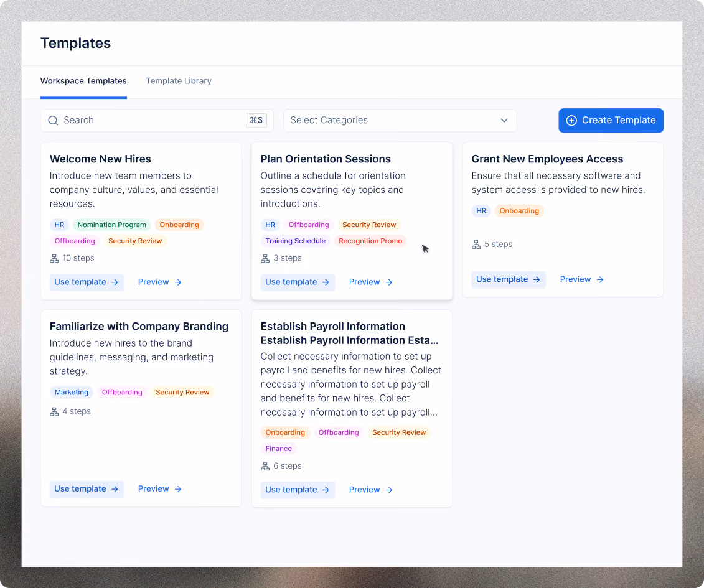
Task: Click HR tag on Plan Orientation Sessions card
Action: coord(270,225)
